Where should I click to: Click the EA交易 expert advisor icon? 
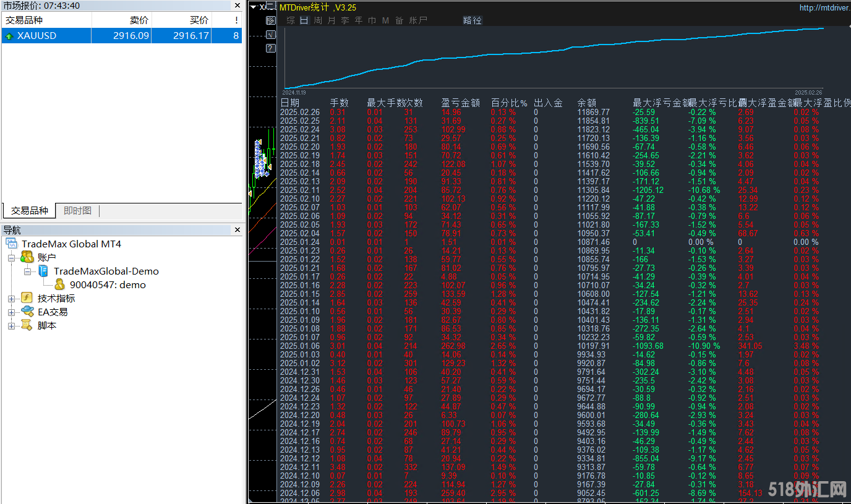(x=27, y=312)
